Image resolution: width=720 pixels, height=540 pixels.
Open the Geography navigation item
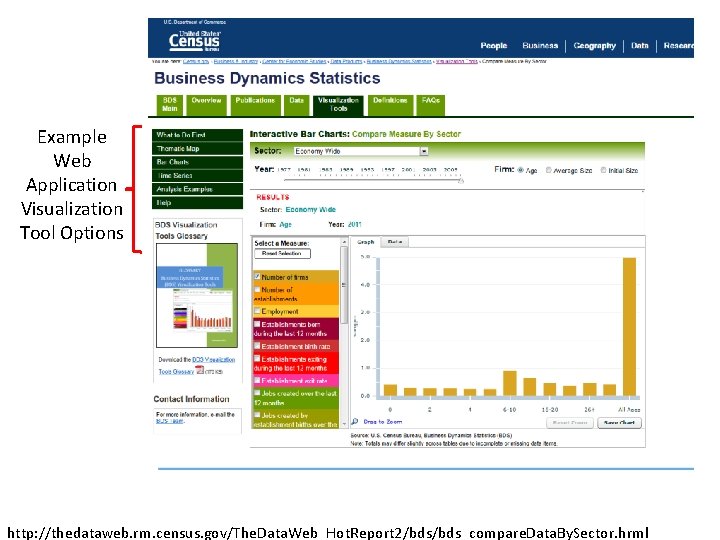(595, 45)
